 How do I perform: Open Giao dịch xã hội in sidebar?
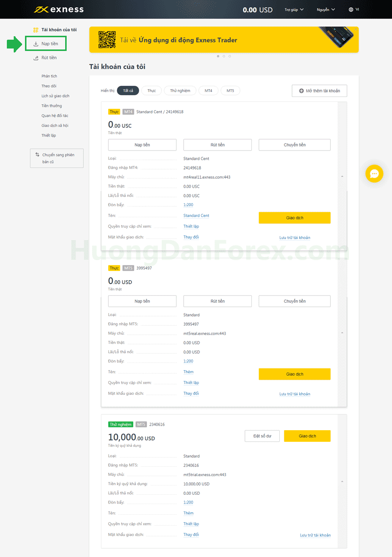coord(55,126)
